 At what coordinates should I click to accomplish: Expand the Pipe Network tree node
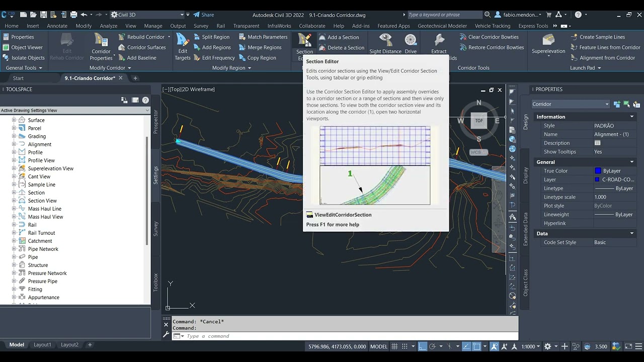point(14,249)
